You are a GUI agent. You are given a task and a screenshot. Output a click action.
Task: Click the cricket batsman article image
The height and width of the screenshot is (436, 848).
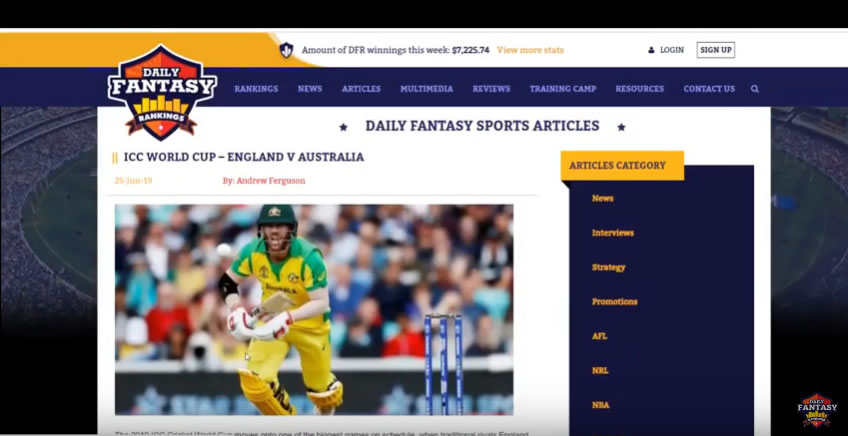point(314,309)
